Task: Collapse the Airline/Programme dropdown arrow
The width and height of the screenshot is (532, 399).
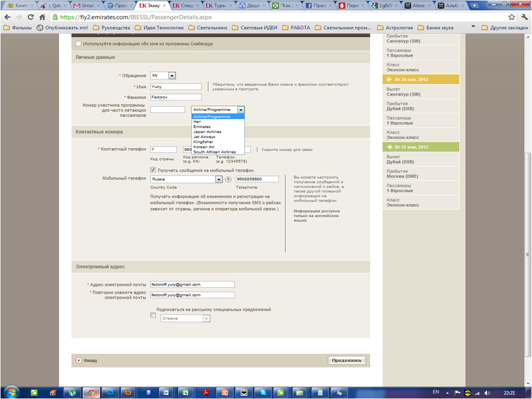Action: coord(241,110)
